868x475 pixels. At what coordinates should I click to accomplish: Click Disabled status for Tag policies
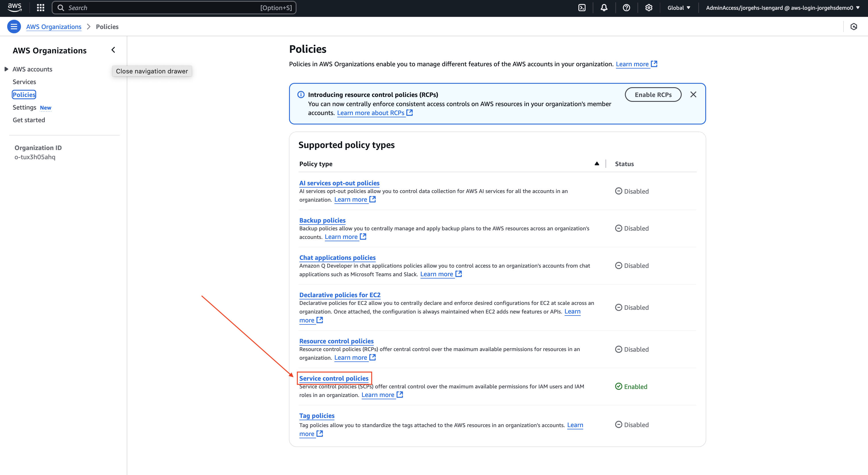(x=632, y=425)
